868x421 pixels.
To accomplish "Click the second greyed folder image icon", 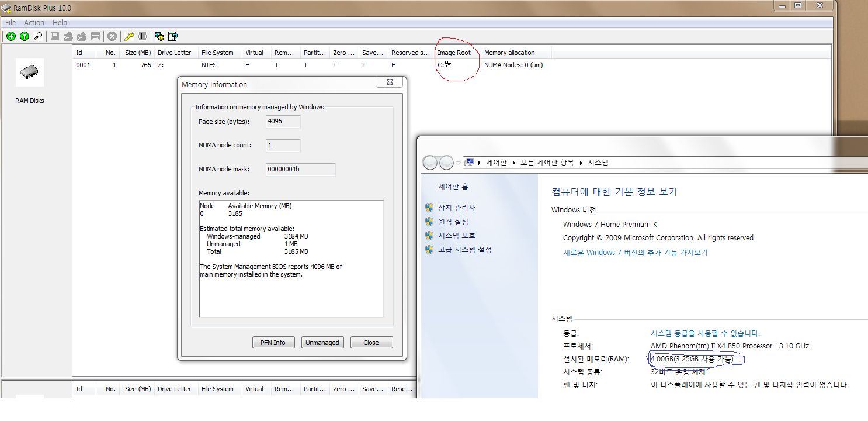I will pyautogui.click(x=82, y=36).
